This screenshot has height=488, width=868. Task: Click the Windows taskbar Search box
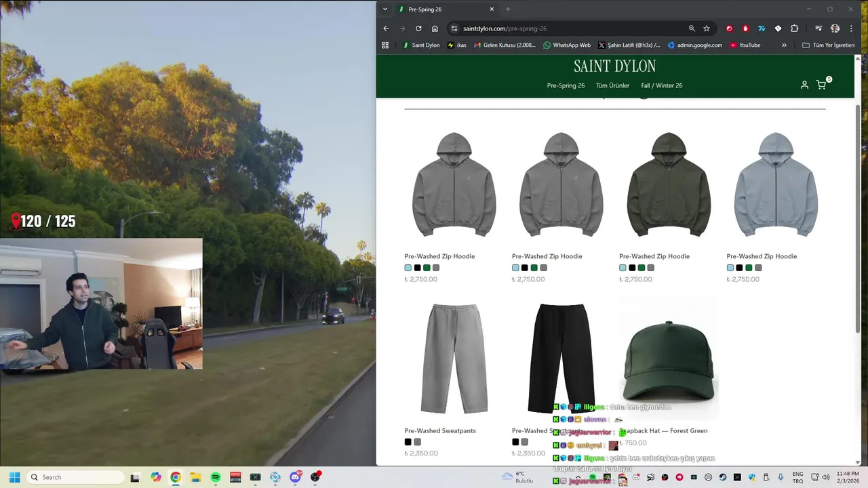coord(75,477)
